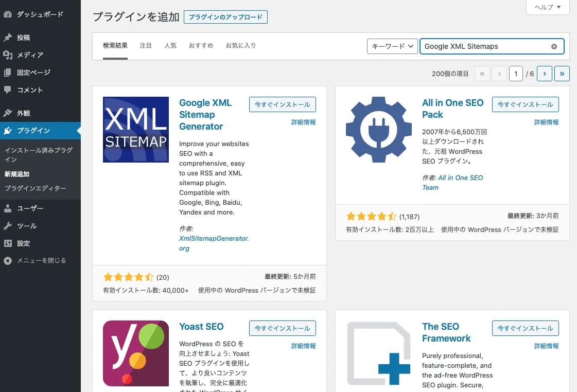This screenshot has height=392, width=577.
Task: Switch to the お気に入り tab
Action: pyautogui.click(x=241, y=46)
